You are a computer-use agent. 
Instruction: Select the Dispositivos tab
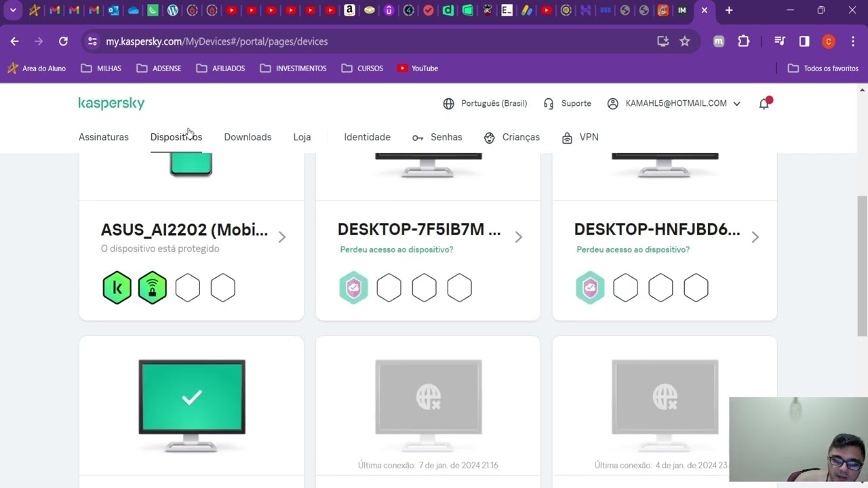[176, 137]
